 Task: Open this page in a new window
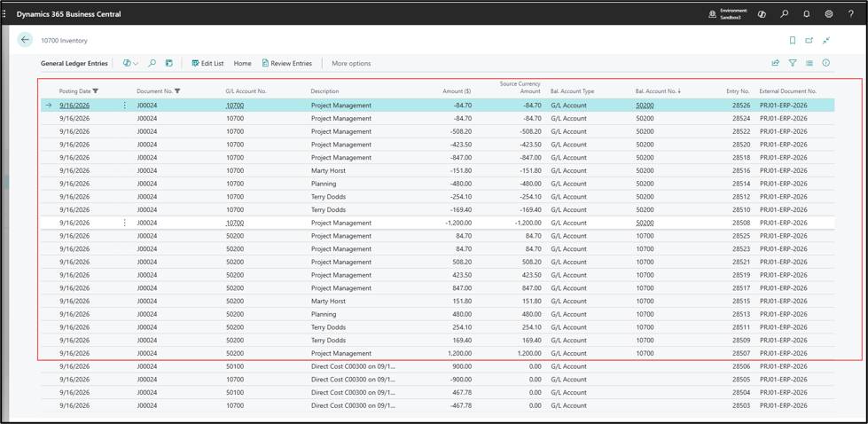click(809, 41)
